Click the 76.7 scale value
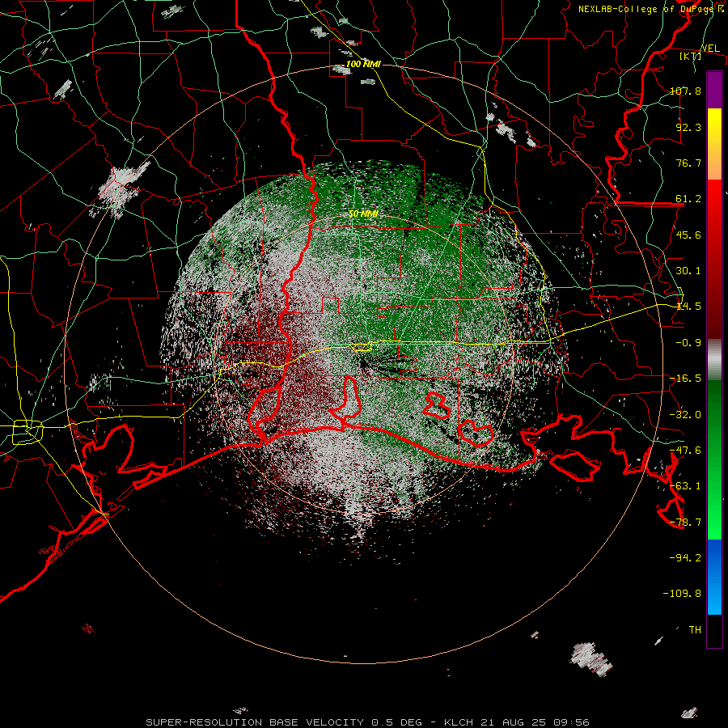The image size is (728, 728). click(x=688, y=163)
